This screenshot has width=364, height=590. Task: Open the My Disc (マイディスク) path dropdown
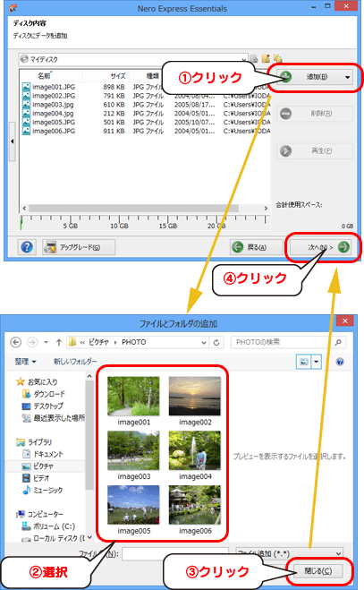click(244, 59)
